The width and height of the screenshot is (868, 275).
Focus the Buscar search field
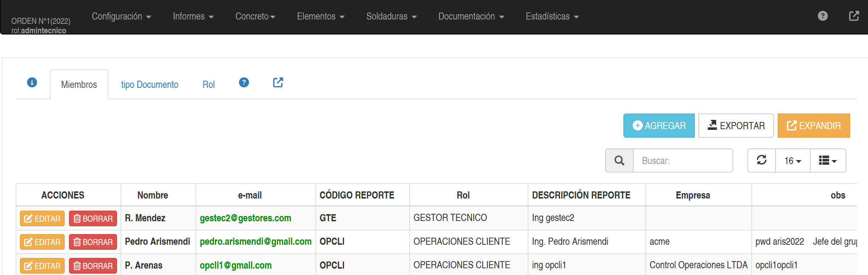[x=682, y=160]
